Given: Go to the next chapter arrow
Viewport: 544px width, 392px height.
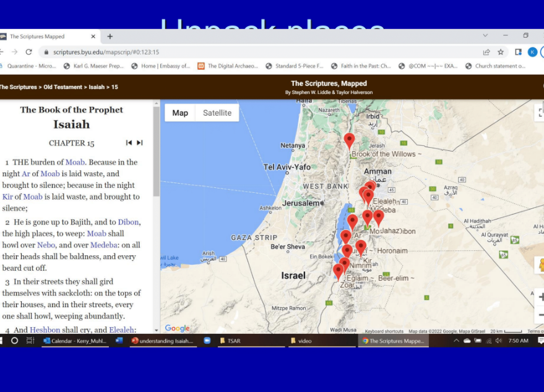Looking at the screenshot, I should (140, 143).
